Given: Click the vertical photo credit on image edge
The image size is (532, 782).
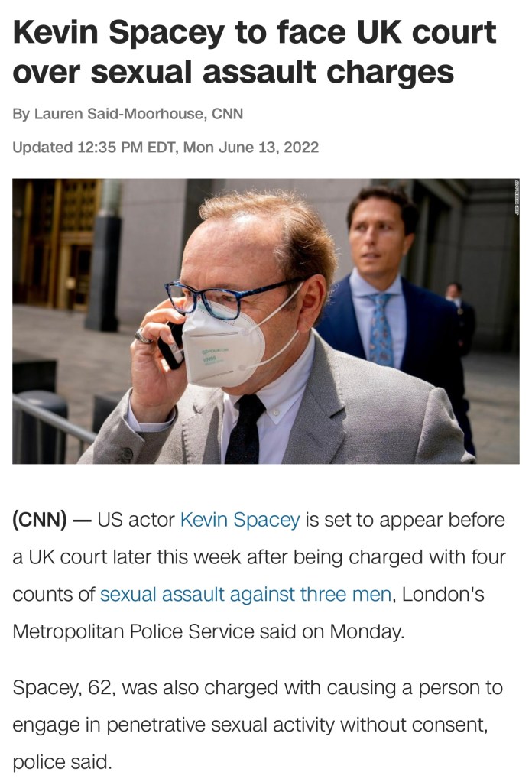Looking at the screenshot, I should [x=516, y=197].
